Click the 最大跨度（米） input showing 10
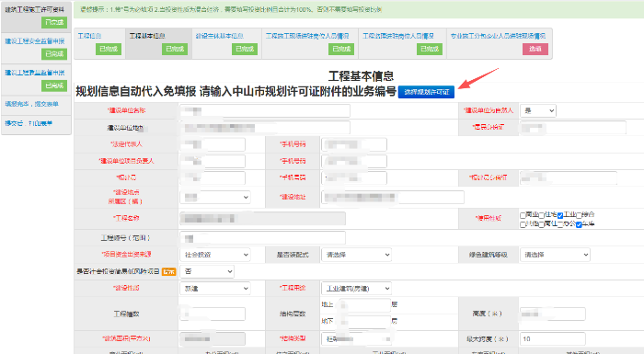This screenshot has height=354, width=644. [552, 338]
